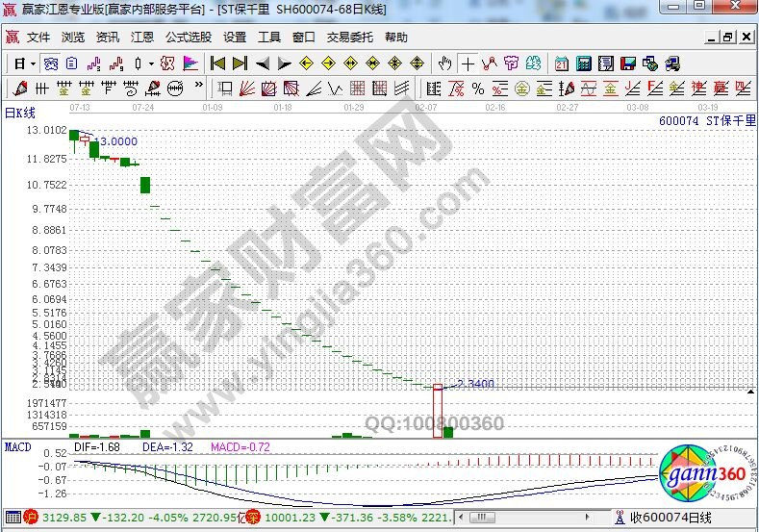Click yellow diamond horizontal double-arrow icon

pyautogui.click(x=350, y=63)
